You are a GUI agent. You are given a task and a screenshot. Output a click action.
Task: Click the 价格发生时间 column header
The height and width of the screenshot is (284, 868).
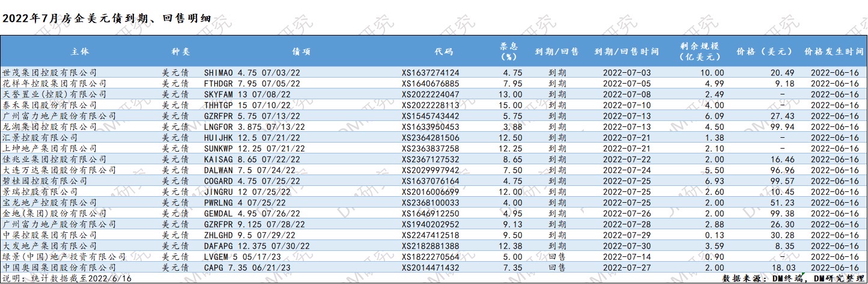[x=834, y=52]
